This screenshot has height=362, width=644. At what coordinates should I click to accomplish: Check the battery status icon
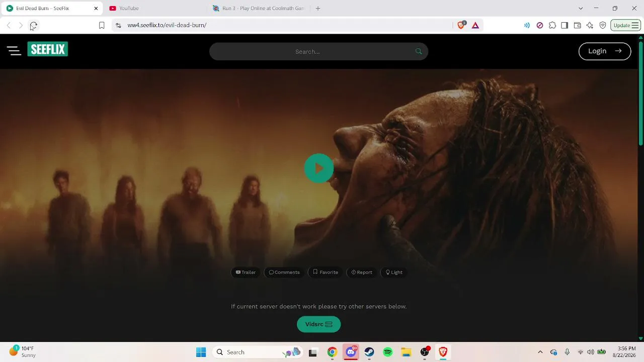601,352
